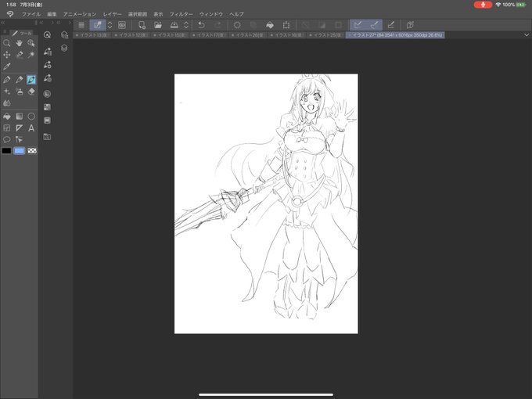Image resolution: width=532 pixels, height=399 pixels.
Task: Open the Timeline panel icon
Action: (x=47, y=136)
